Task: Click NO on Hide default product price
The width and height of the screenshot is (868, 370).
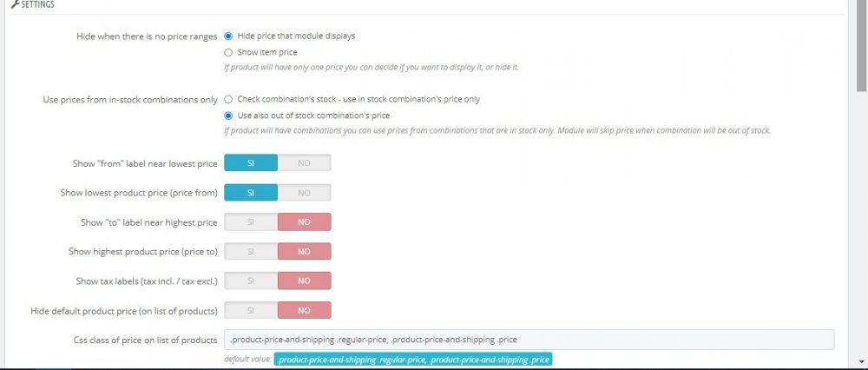Action: tap(304, 311)
